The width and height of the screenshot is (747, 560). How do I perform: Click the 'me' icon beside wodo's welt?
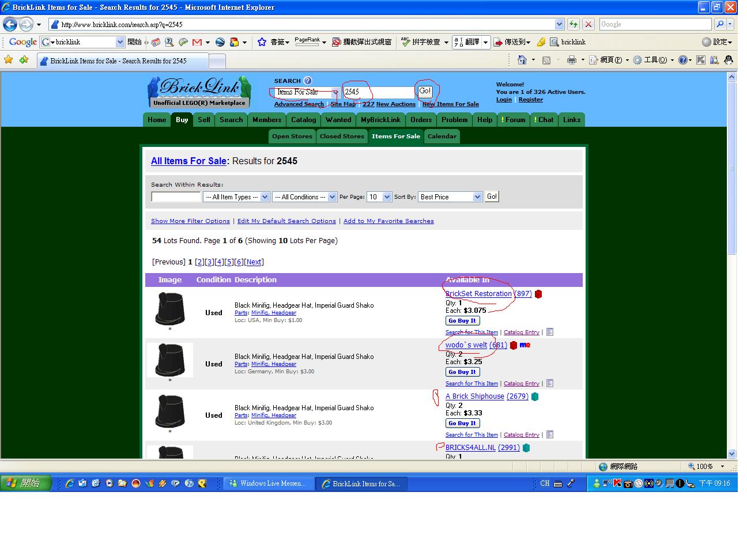[x=525, y=345]
